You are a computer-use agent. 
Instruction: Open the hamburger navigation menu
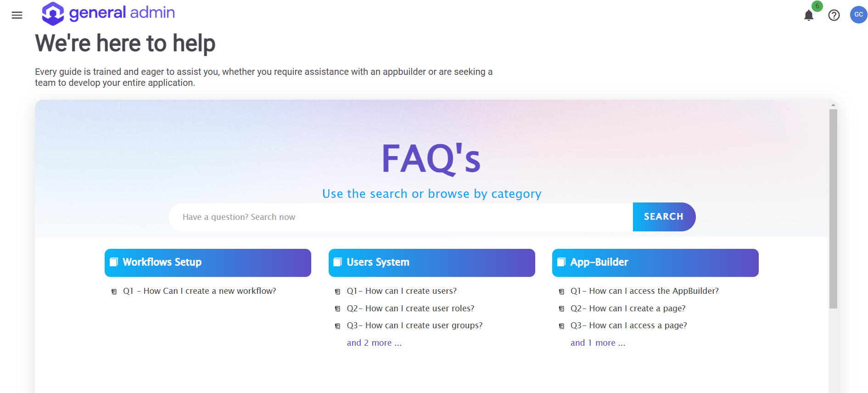17,15
